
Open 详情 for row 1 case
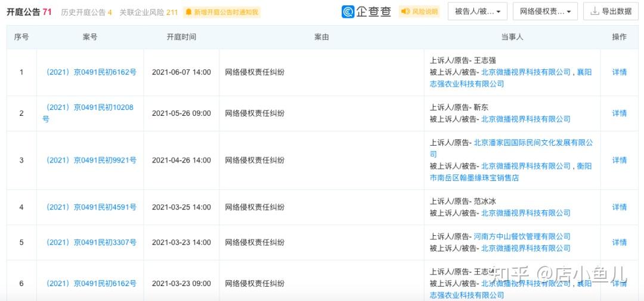pos(620,72)
